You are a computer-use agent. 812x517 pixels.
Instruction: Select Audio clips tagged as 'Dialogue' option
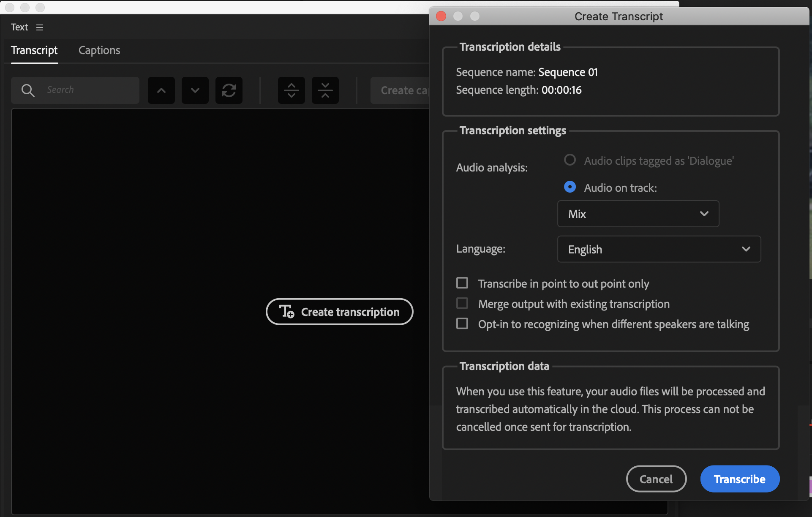point(570,160)
